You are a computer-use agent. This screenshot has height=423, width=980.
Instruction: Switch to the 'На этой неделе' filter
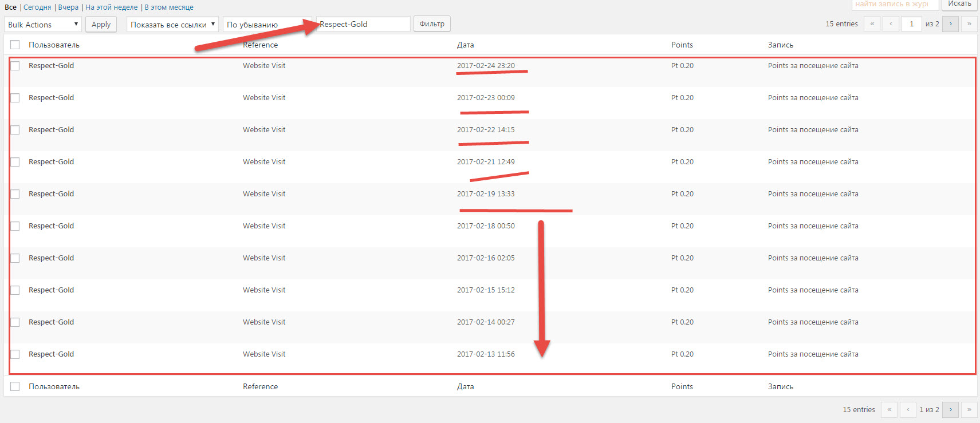pos(111,7)
